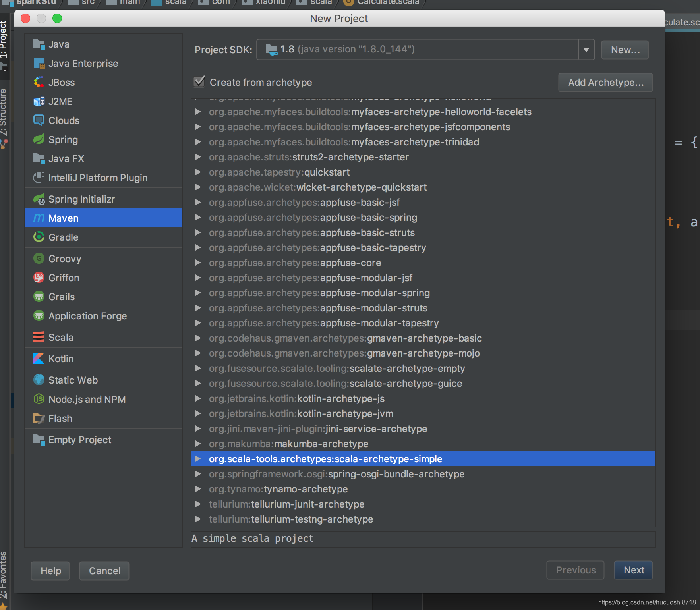
Task: Select the Java Enterprise project type
Action: click(103, 64)
